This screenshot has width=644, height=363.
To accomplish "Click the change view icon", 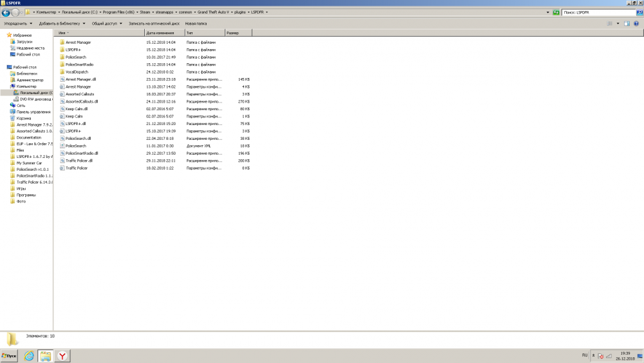I will [x=610, y=23].
